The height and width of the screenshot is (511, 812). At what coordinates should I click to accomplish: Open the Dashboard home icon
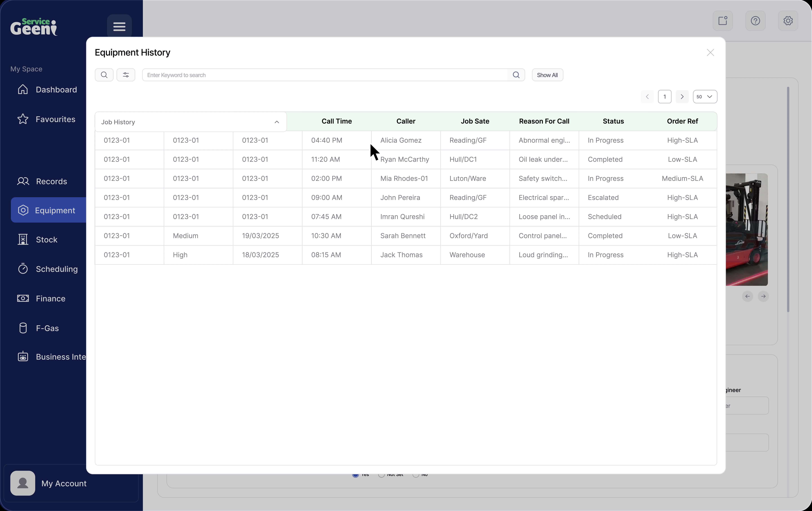[23, 89]
